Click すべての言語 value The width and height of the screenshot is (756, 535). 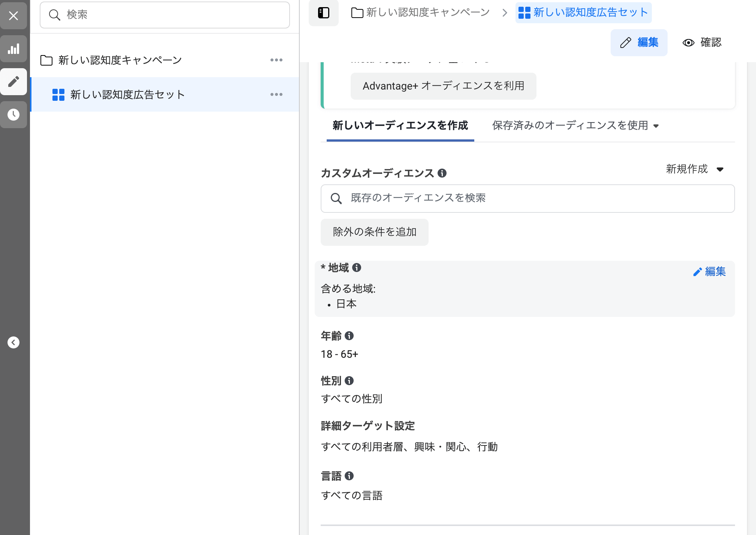pyautogui.click(x=352, y=496)
